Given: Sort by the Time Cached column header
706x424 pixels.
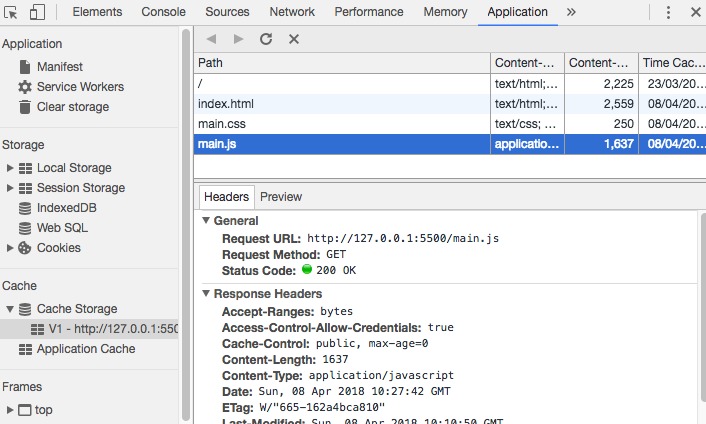Looking at the screenshot, I should pyautogui.click(x=673, y=63).
